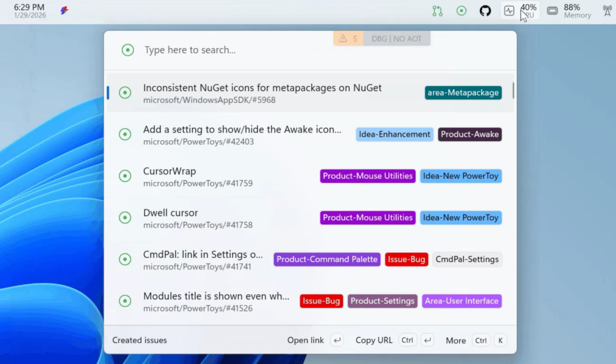The width and height of the screenshot is (616, 364).
Task: Click microsoft/PowerToys/#41758 subtitle
Action: [x=197, y=225]
